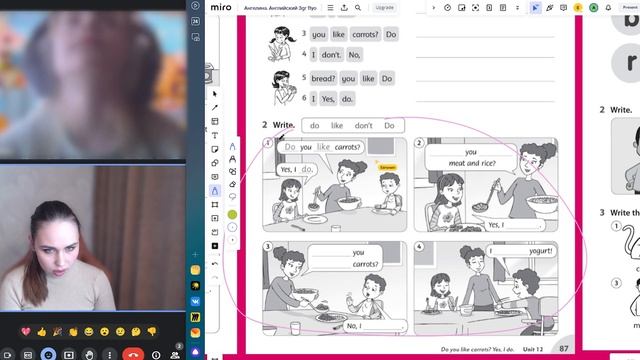The width and height of the screenshot is (640, 360).
Task: Click the Redo arrow in Miro toolbar
Action: (215, 278)
